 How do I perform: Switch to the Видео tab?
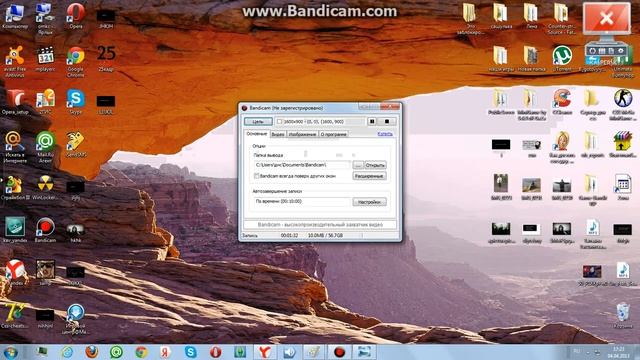click(278, 134)
